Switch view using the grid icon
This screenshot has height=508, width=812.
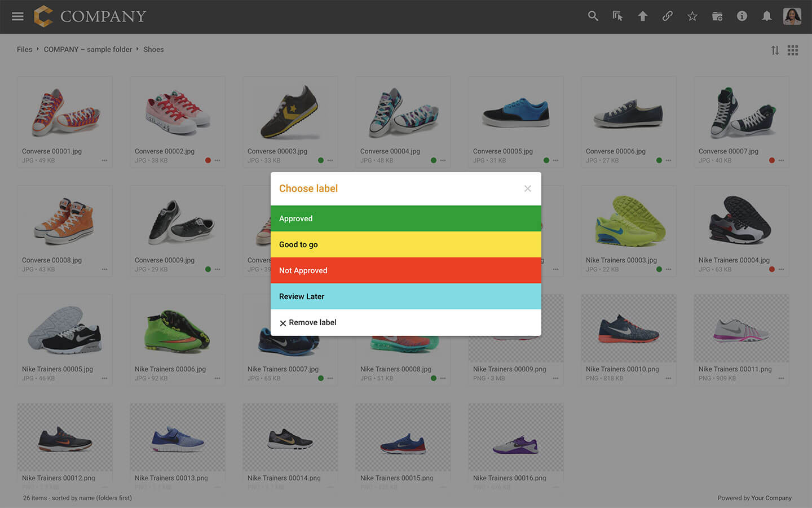tap(793, 50)
